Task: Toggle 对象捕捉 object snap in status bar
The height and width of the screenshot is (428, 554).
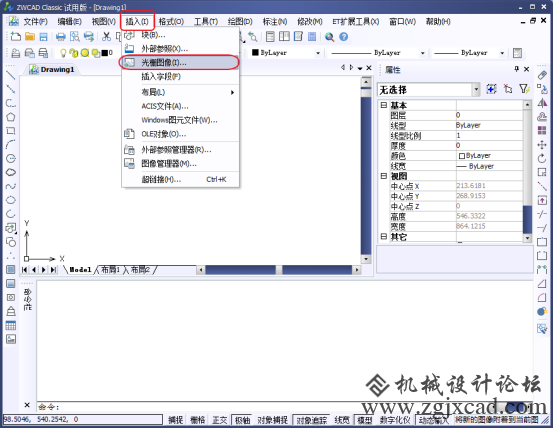Action: point(272,420)
